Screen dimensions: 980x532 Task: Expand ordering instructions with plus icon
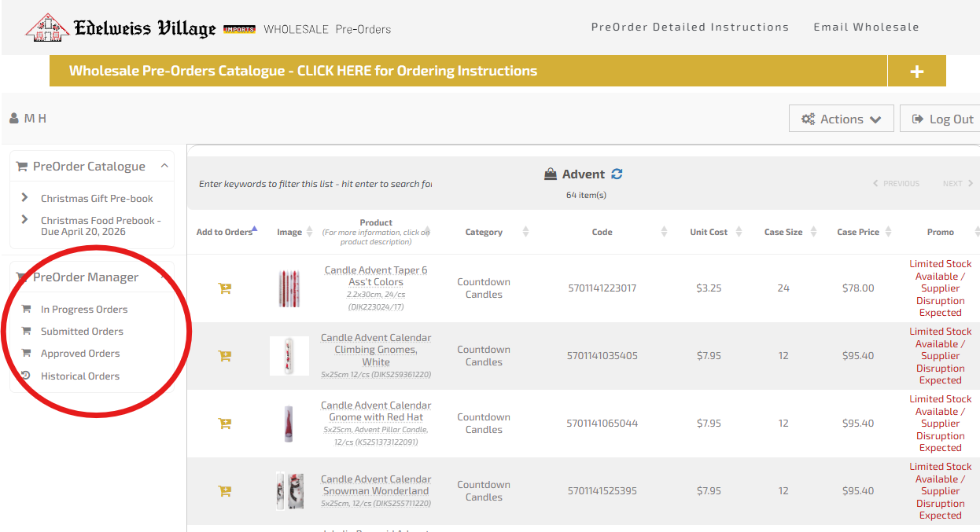[x=916, y=72]
